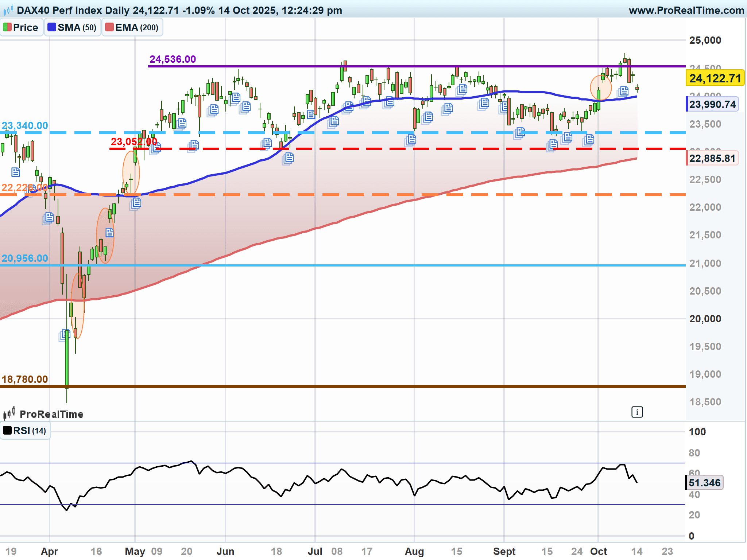747x560 pixels.
Task: Open the leftmost March note icon
Action: (15, 172)
